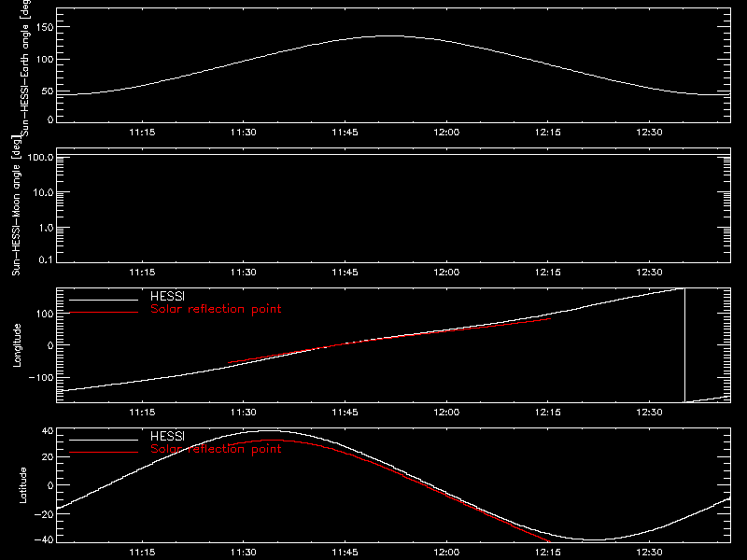Select the 12:00 time label under Latitude plot
Image resolution: width=747 pixels, height=560 pixels.
pyautogui.click(x=446, y=552)
